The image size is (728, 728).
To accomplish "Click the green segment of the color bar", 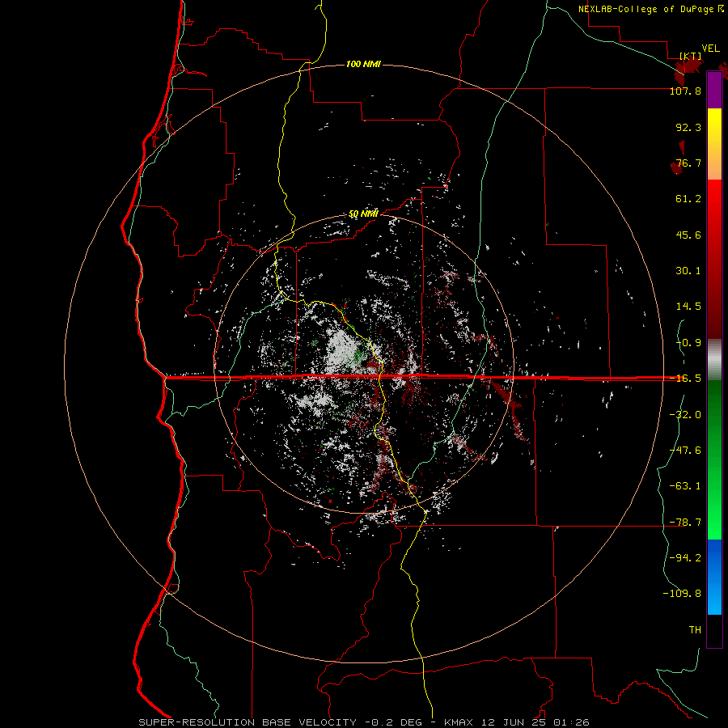I will coord(714,459).
